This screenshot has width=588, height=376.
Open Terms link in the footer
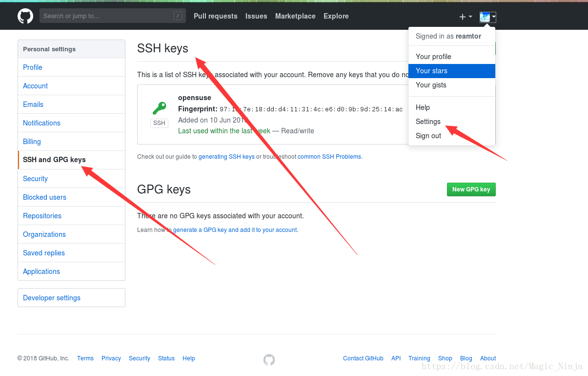click(x=85, y=358)
